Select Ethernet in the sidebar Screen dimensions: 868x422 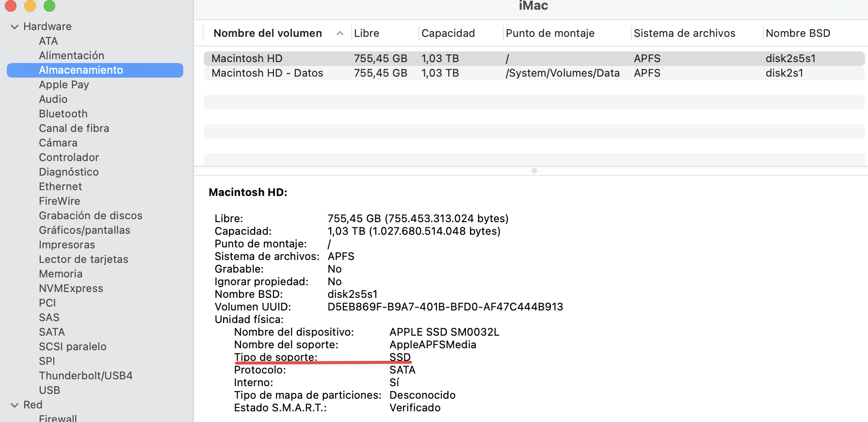point(61,187)
